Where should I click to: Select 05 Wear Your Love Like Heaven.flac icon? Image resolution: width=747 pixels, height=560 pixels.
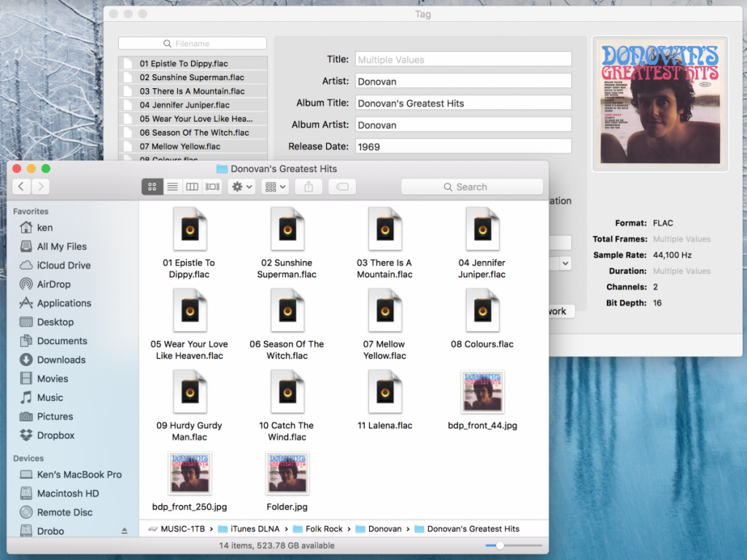190,311
